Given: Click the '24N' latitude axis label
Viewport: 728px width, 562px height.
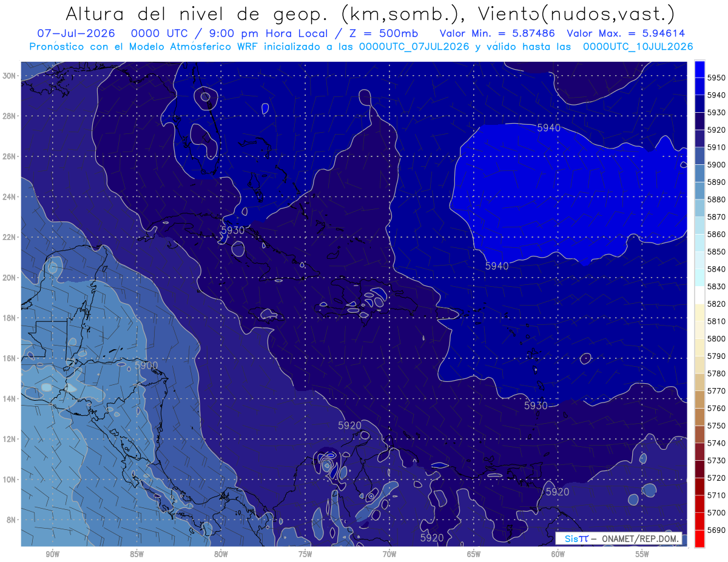Looking at the screenshot, I should [x=10, y=196].
